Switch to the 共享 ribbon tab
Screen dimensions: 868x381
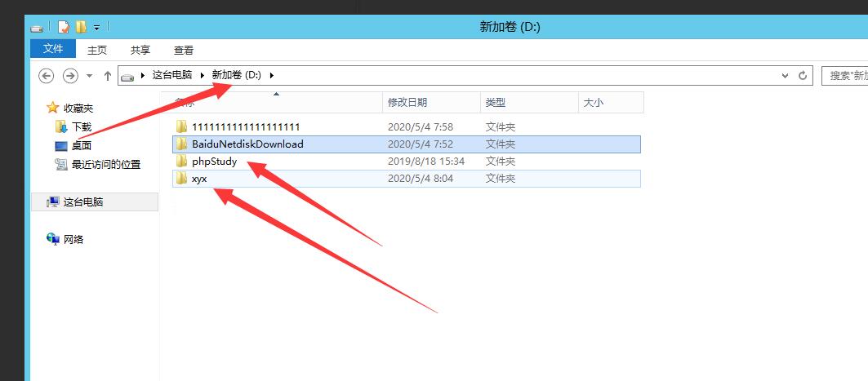point(140,50)
